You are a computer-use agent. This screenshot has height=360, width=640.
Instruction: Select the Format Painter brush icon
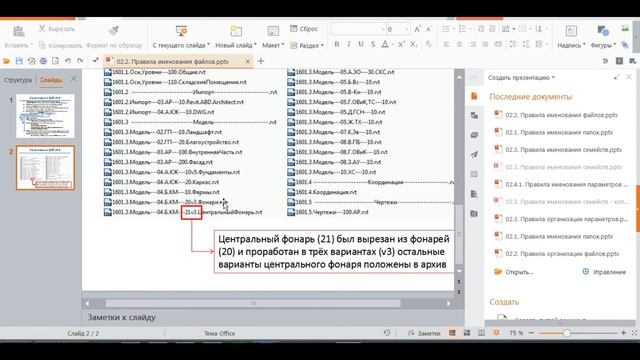113,31
